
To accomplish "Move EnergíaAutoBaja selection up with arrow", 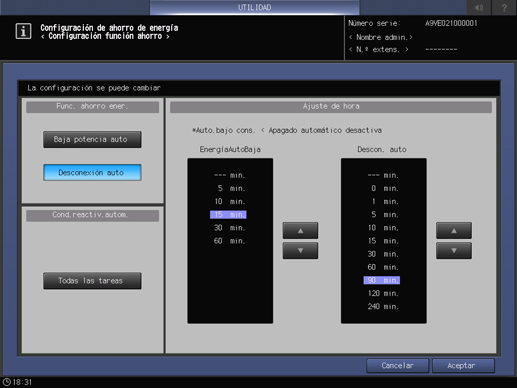I will [x=300, y=231].
